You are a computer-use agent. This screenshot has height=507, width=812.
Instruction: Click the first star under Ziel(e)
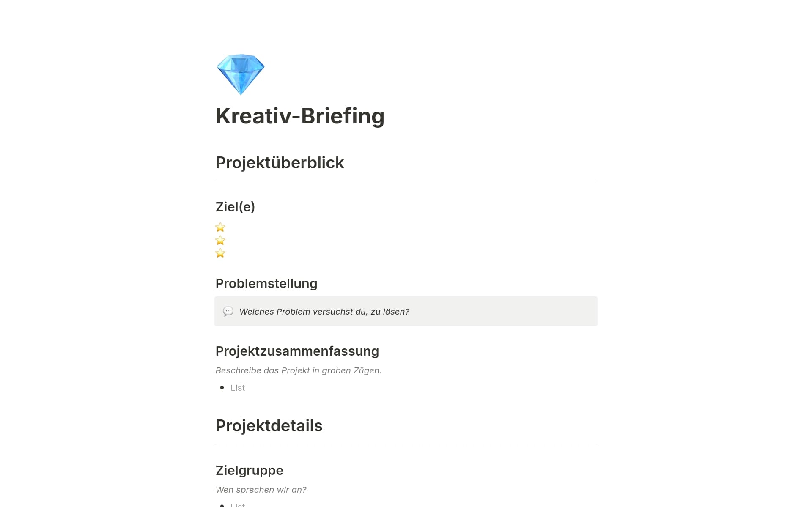[220, 227]
